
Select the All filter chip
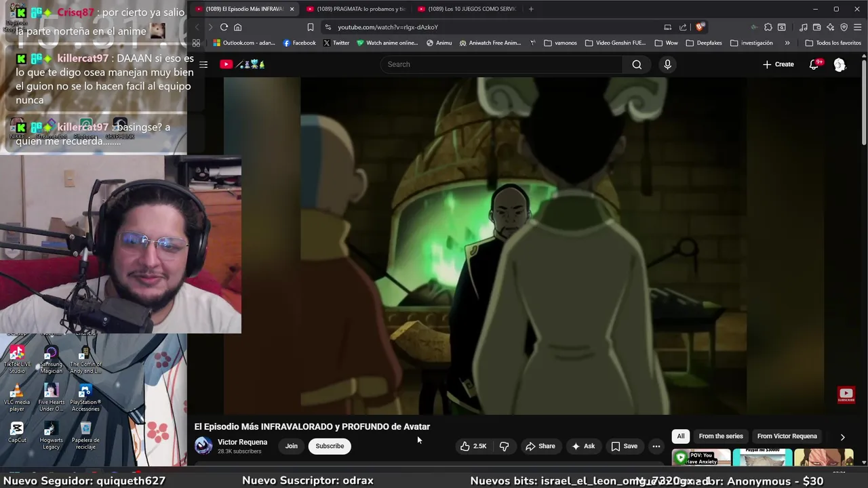coord(681,436)
